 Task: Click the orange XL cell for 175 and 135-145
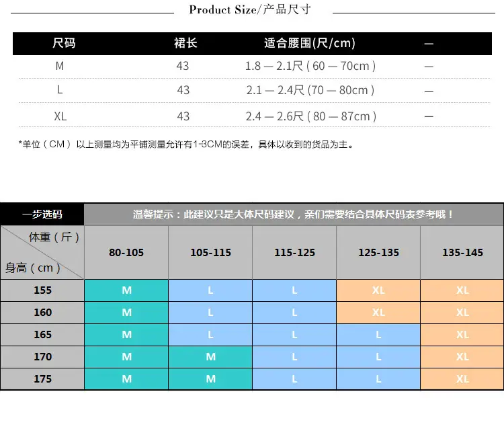(462, 379)
